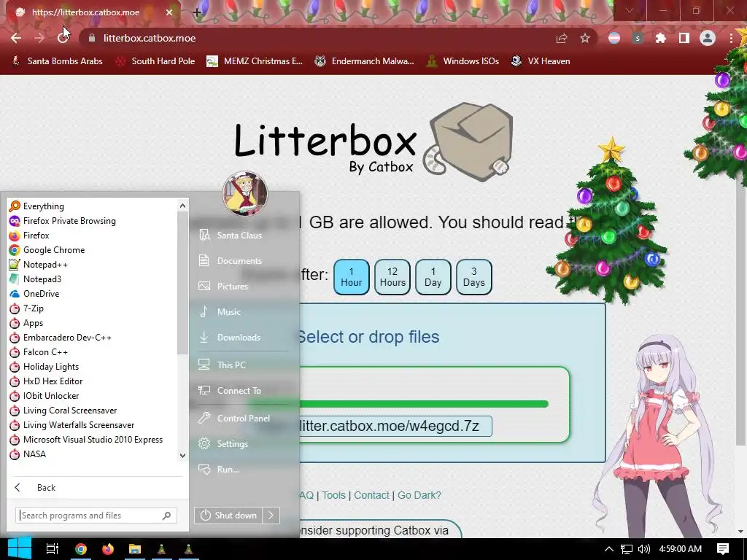Open the Santa Claus user folder
Screen dimensions: 747x560
tap(239, 236)
